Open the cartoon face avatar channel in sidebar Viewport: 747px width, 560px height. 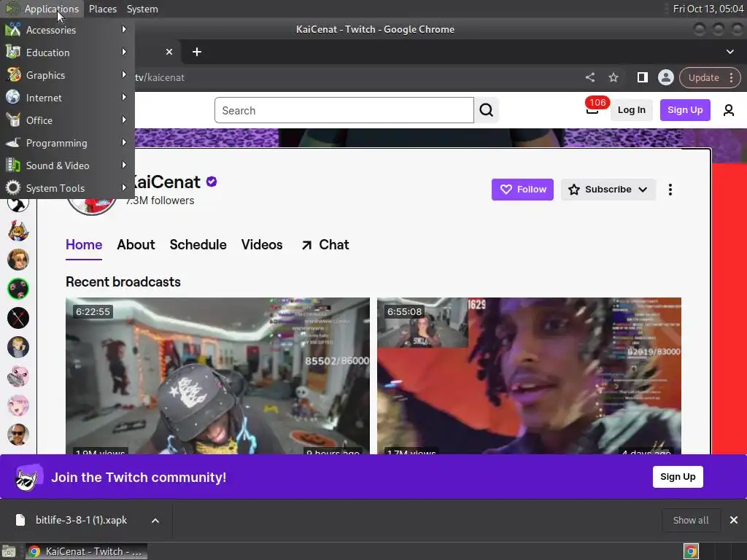[18, 260]
